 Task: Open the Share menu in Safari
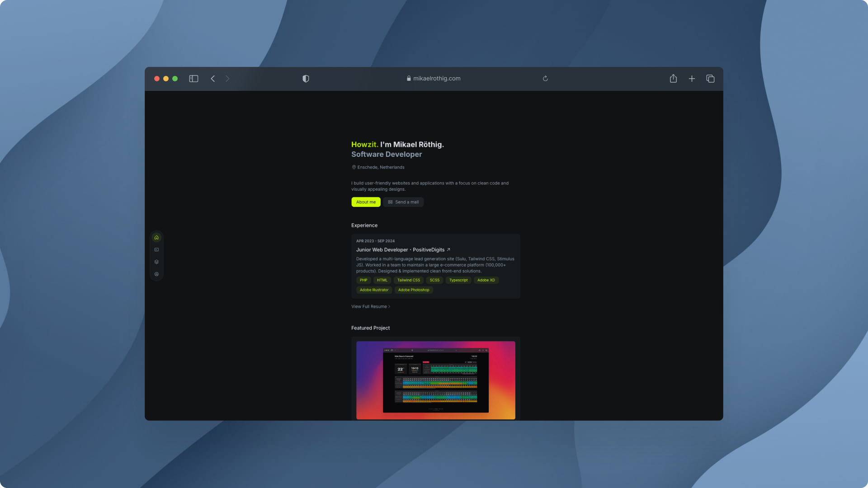673,79
